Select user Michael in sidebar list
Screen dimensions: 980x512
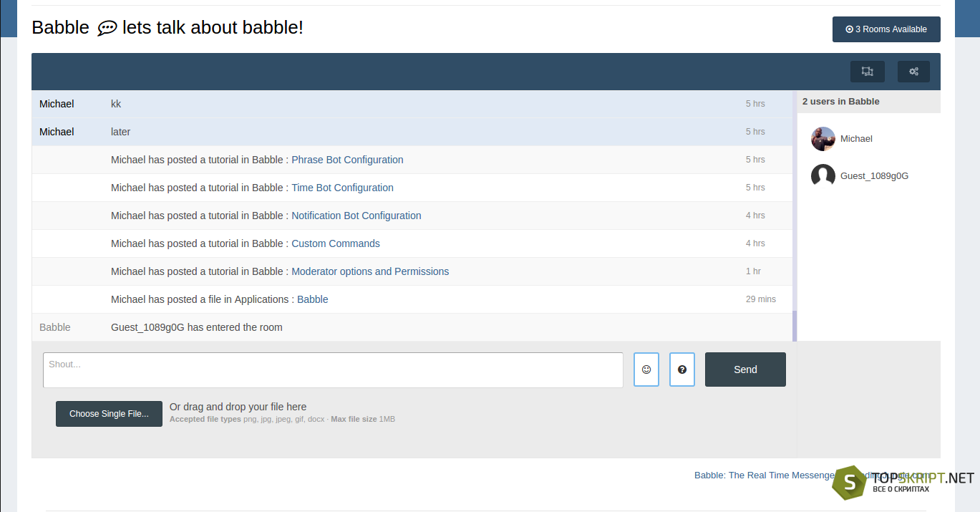click(856, 139)
